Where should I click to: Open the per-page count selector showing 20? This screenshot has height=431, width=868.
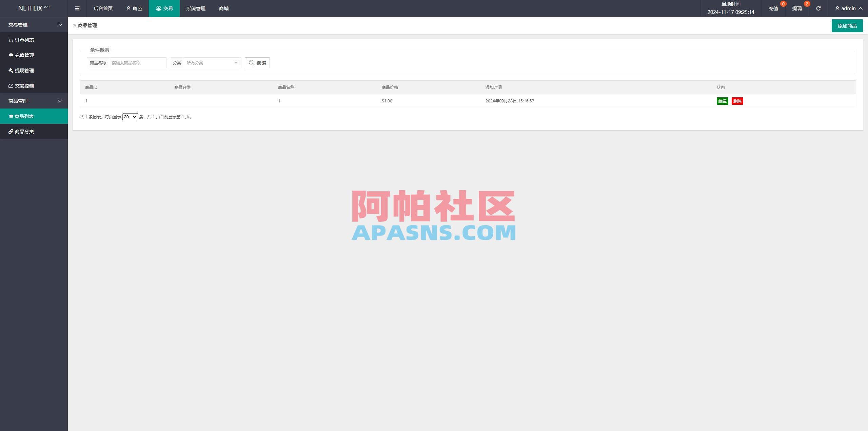click(130, 116)
